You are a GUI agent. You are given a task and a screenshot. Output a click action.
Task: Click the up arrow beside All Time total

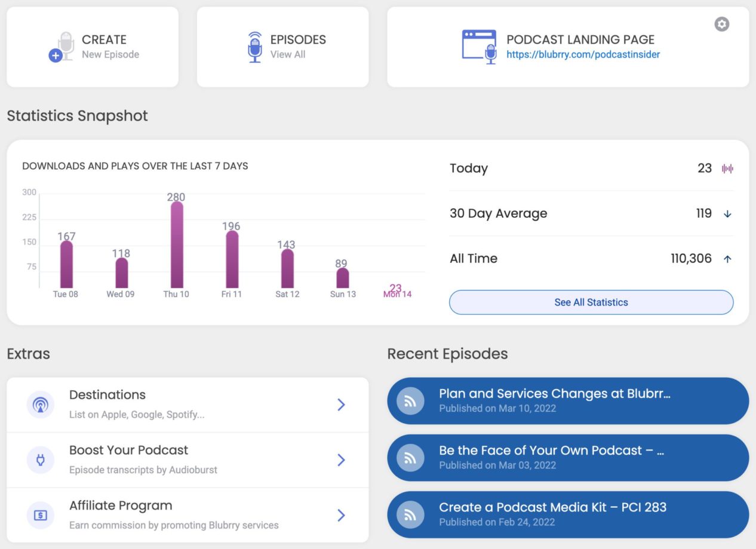pos(727,258)
